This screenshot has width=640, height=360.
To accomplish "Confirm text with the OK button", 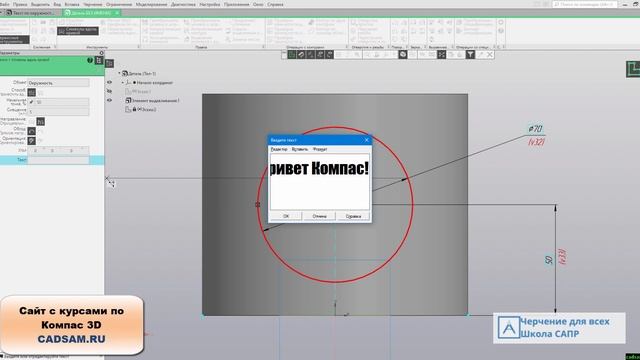I will pyautogui.click(x=286, y=216).
